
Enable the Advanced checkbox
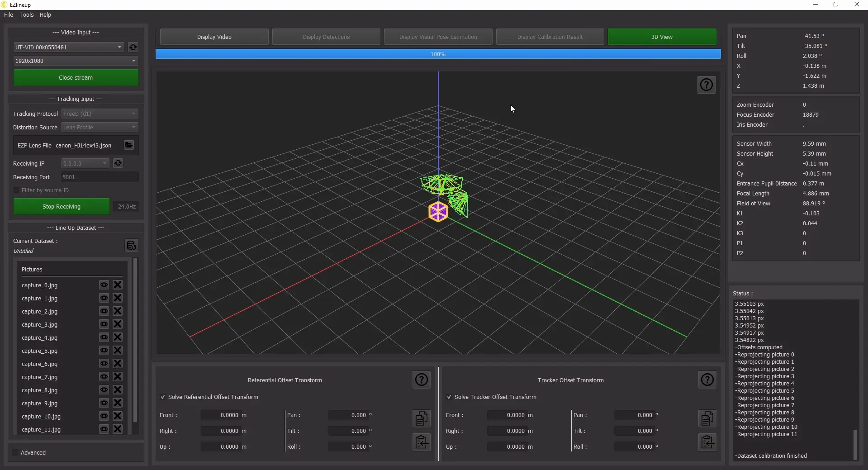16,453
